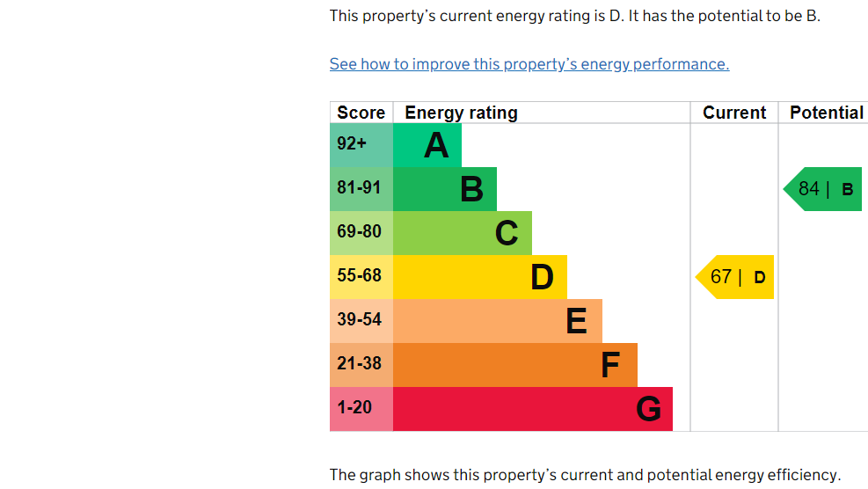The width and height of the screenshot is (868, 489).
Task: Open the 'See how to improve' energy performance link
Action: [x=529, y=64]
